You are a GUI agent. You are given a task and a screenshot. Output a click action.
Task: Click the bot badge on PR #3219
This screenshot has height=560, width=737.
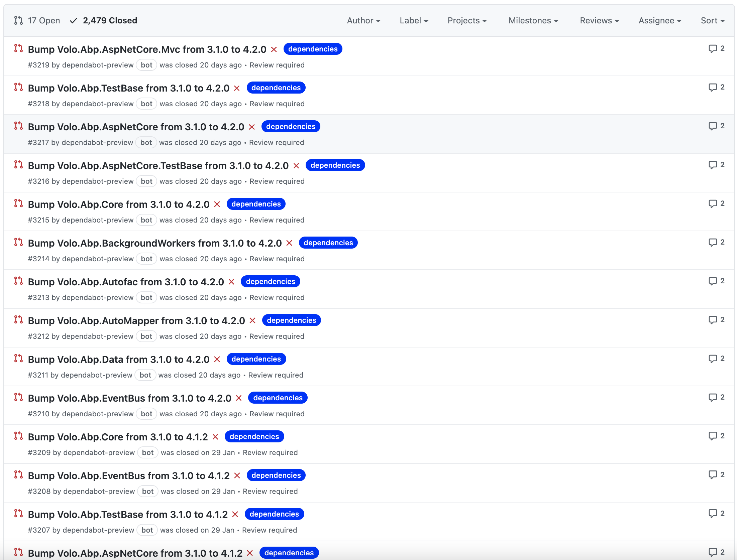(146, 65)
